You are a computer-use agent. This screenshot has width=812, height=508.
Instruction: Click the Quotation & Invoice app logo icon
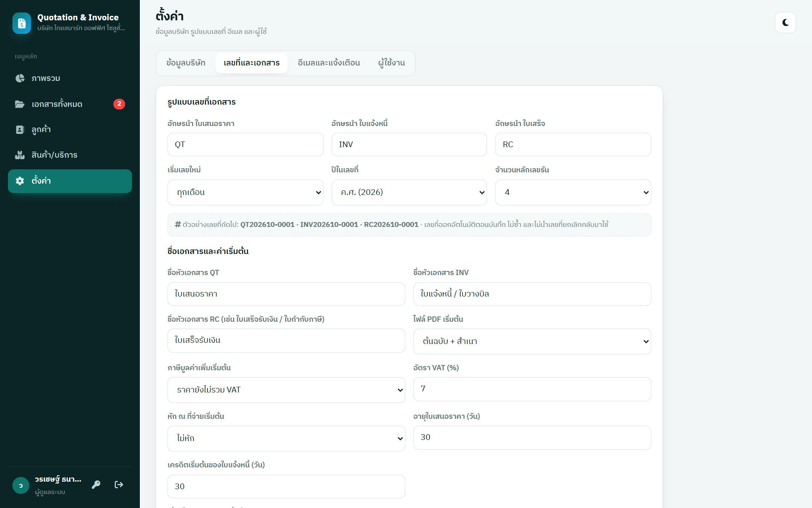[22, 23]
